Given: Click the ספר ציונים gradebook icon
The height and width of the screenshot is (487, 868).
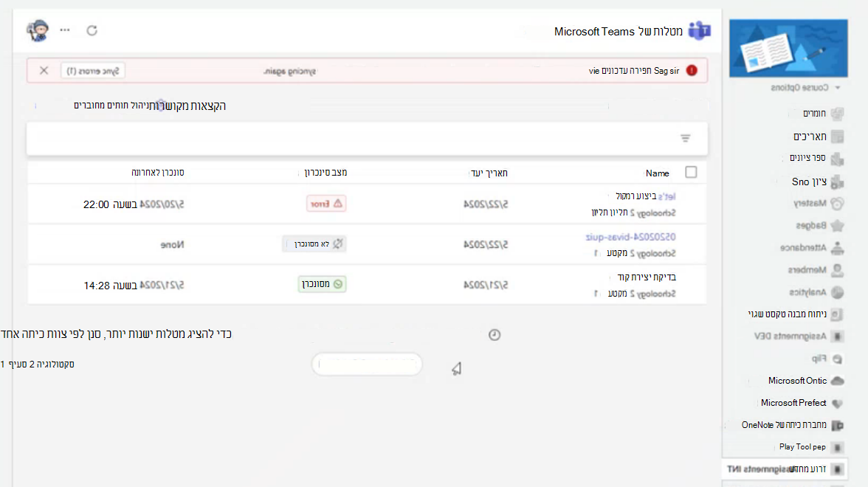Looking at the screenshot, I should tap(838, 159).
